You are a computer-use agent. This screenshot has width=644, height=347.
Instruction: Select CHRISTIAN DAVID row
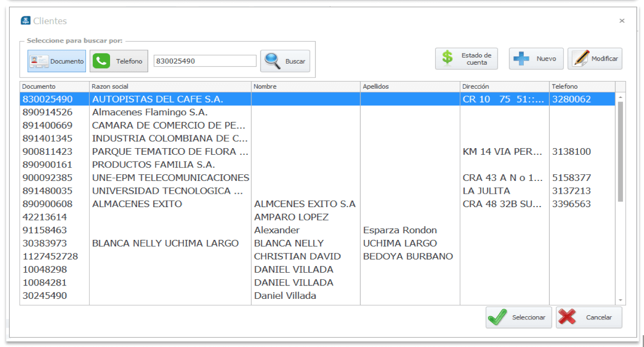pos(317,256)
